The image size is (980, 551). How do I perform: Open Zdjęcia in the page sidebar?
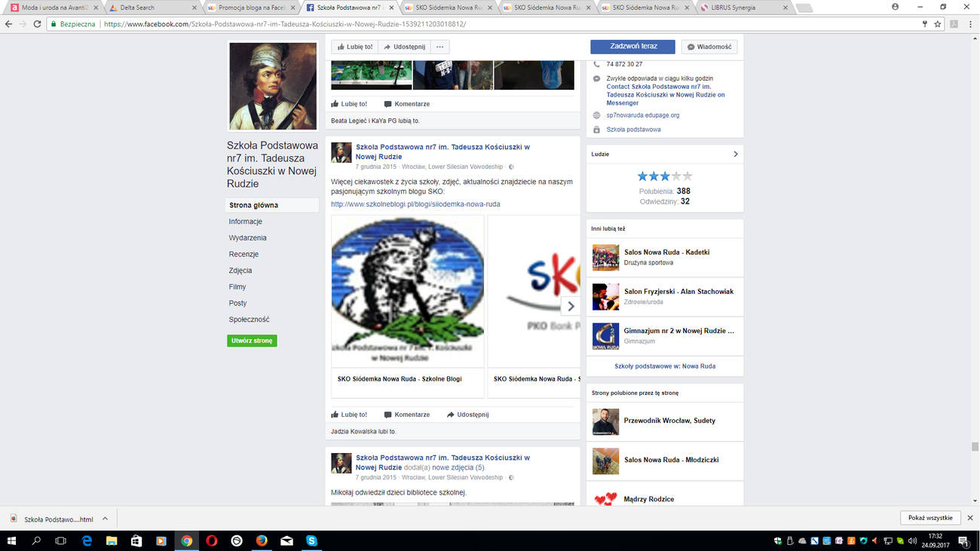(240, 271)
